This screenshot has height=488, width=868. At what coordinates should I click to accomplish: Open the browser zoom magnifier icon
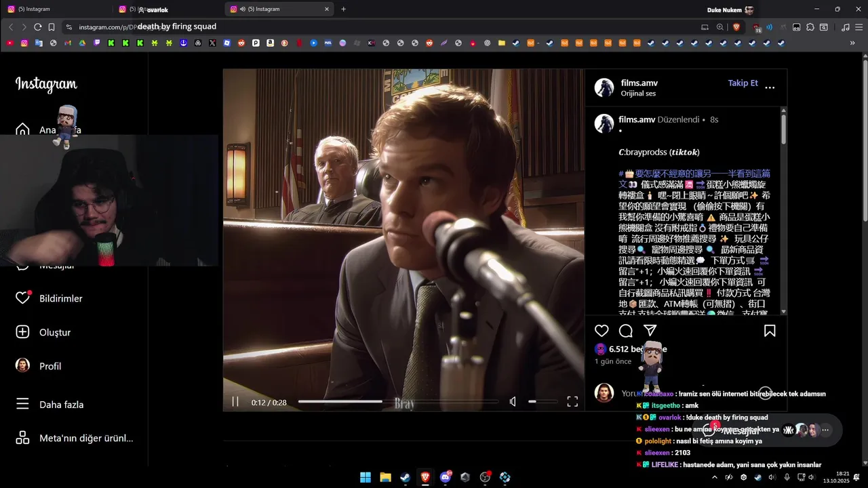click(720, 27)
